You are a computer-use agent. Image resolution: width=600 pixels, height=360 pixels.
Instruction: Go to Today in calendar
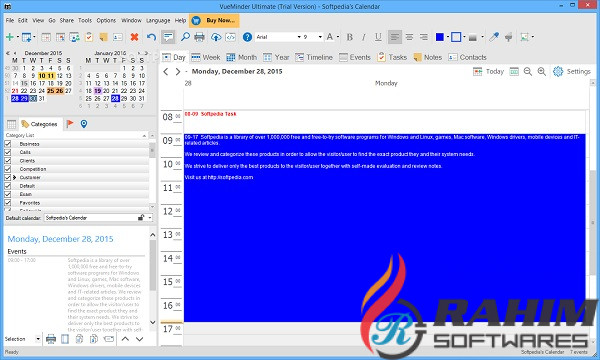click(489, 72)
